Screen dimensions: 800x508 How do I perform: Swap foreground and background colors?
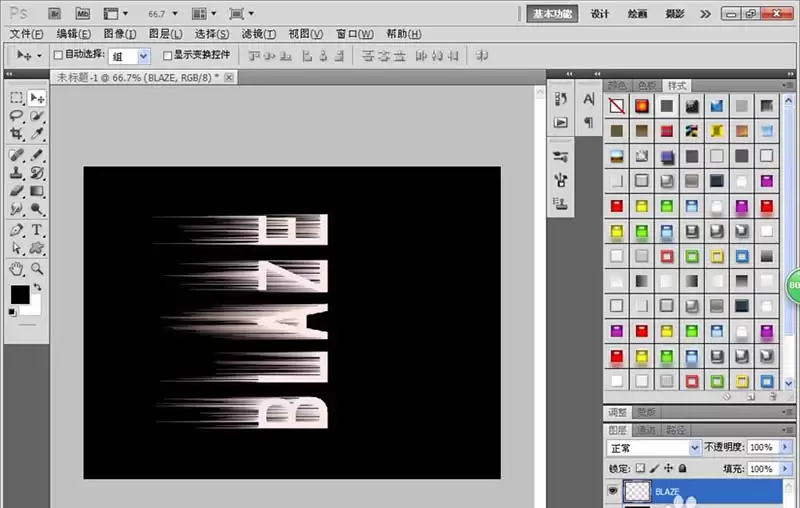(x=37, y=287)
